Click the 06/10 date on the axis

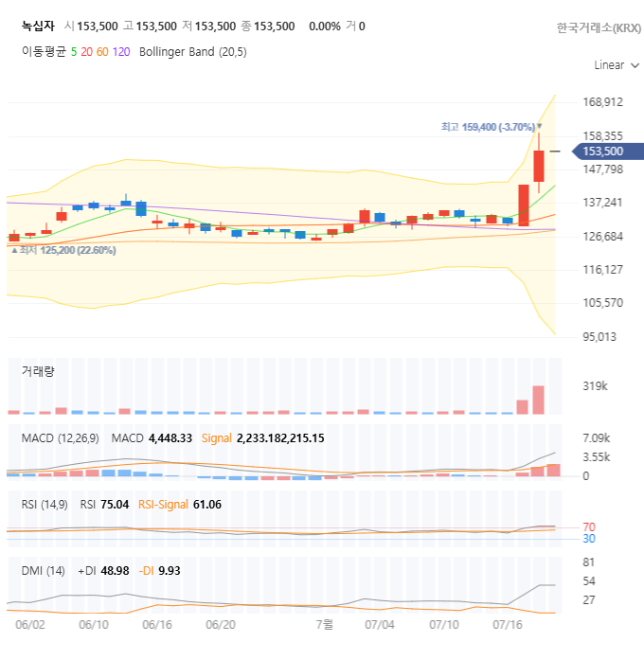[x=94, y=625]
